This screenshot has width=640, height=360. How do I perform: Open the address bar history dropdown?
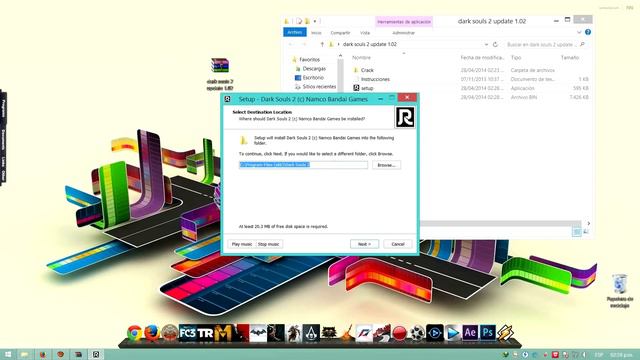click(486, 44)
